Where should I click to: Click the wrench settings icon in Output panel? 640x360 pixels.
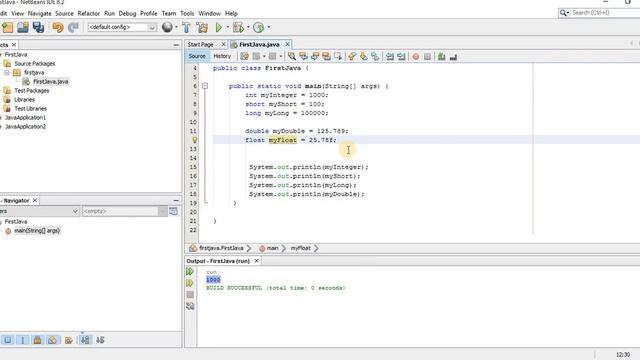coord(190,306)
